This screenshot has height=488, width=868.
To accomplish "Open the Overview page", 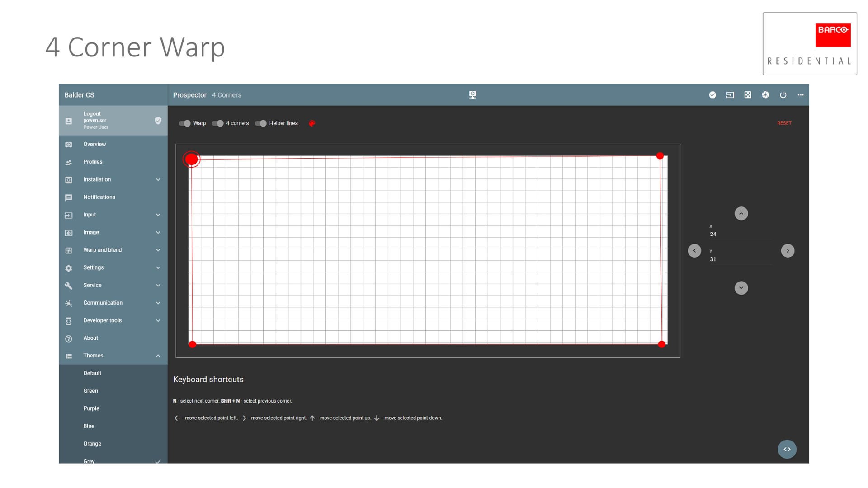I will point(94,144).
